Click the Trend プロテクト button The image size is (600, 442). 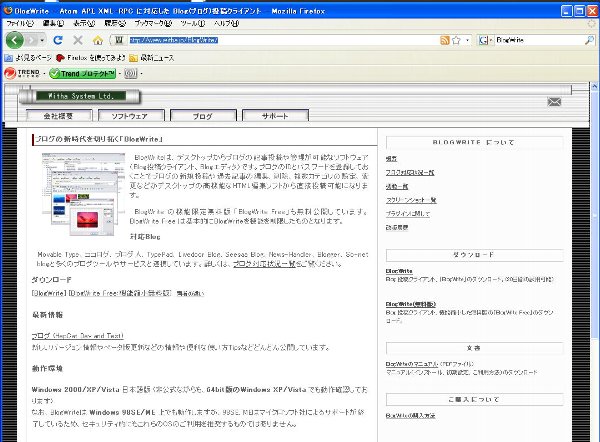point(83,73)
